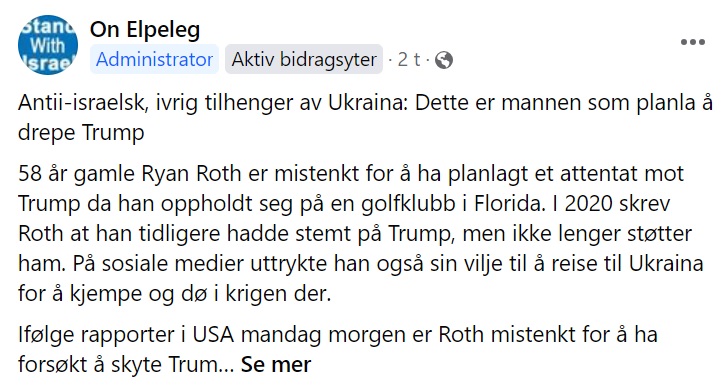Screen dimensions: 725x392
Task: Open the Stand With Israel profile picture
Action: tap(48, 45)
